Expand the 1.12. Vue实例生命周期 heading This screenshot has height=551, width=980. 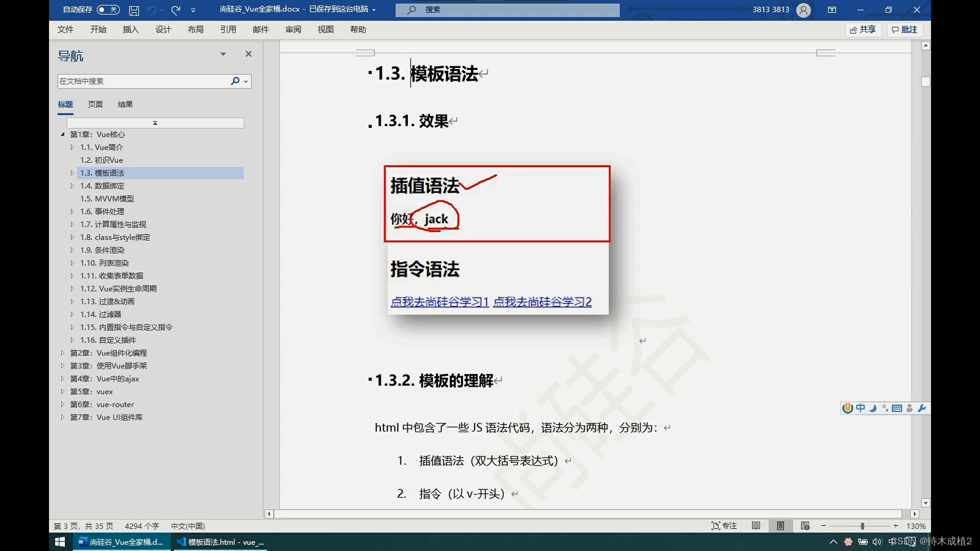coord(72,289)
